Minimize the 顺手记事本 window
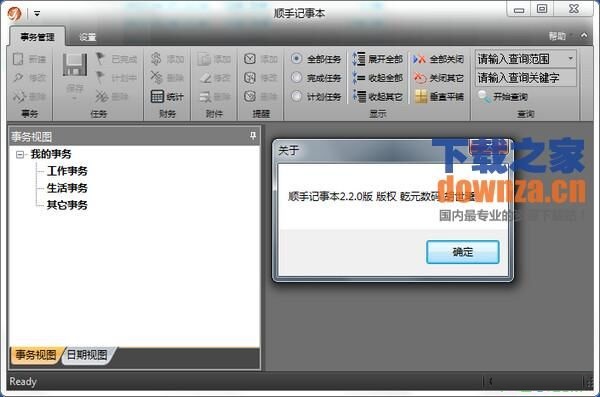The height and width of the screenshot is (397, 600). [x=519, y=10]
